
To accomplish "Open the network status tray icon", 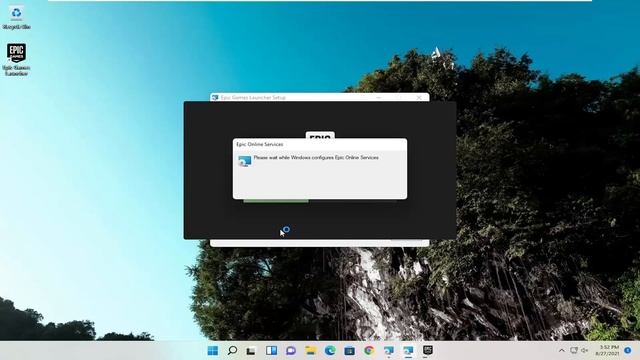I will click(x=574, y=351).
